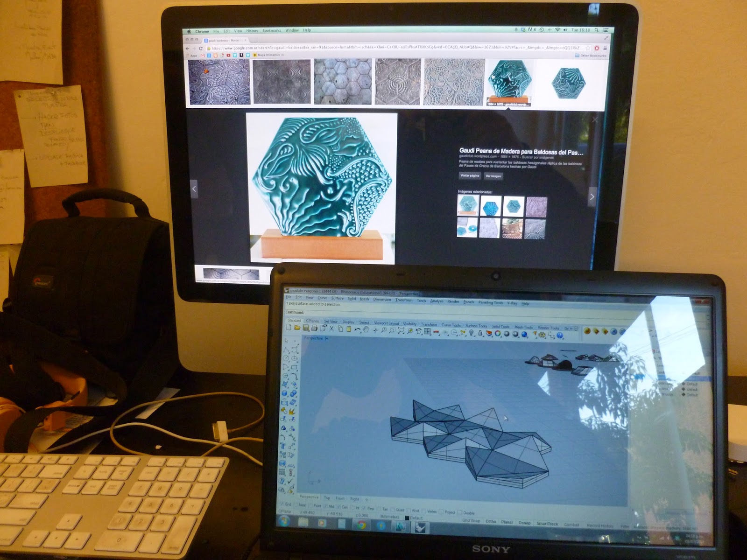
Task: Open Chrome from the Windows taskbar
Action: pos(361,525)
